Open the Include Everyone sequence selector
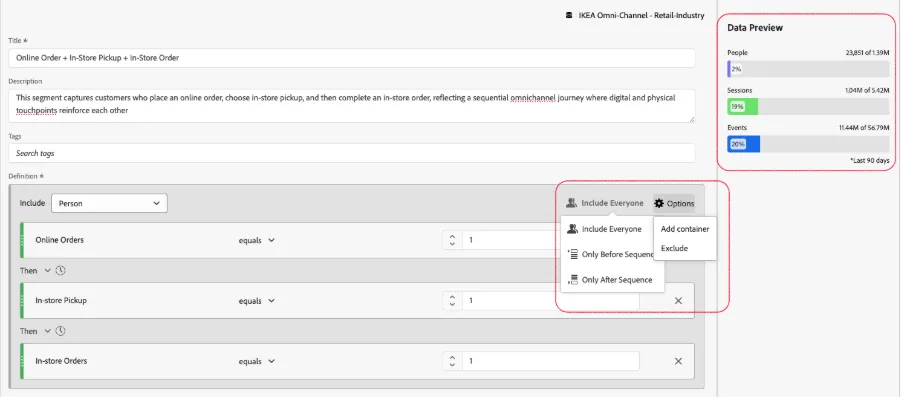 (604, 203)
